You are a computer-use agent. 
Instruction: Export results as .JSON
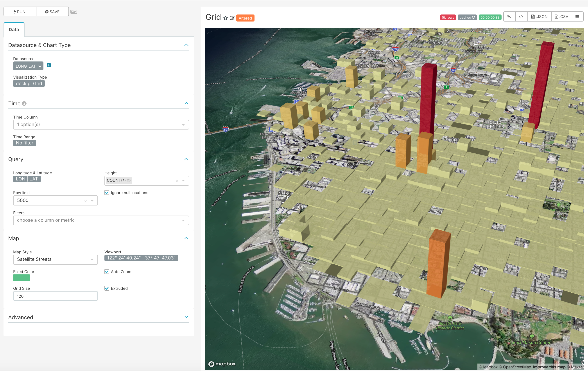click(539, 17)
